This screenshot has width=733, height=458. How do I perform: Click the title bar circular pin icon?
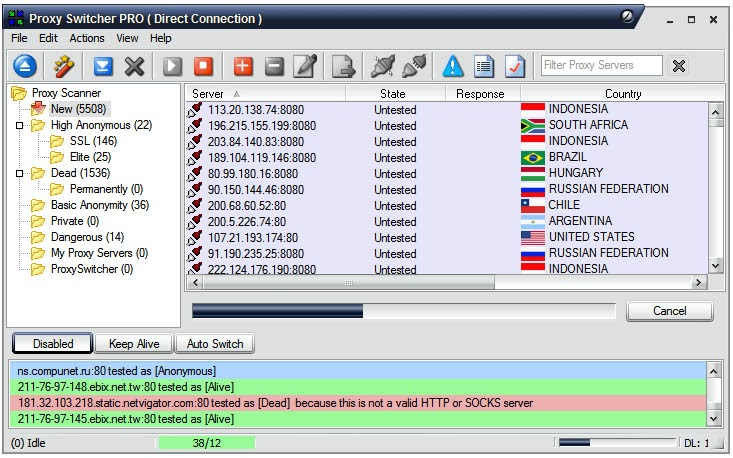627,17
